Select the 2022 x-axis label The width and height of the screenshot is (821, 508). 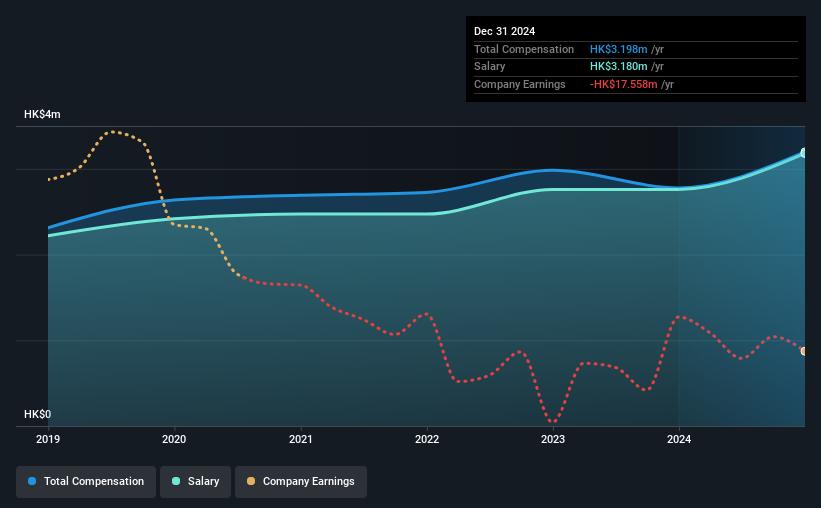coord(427,439)
